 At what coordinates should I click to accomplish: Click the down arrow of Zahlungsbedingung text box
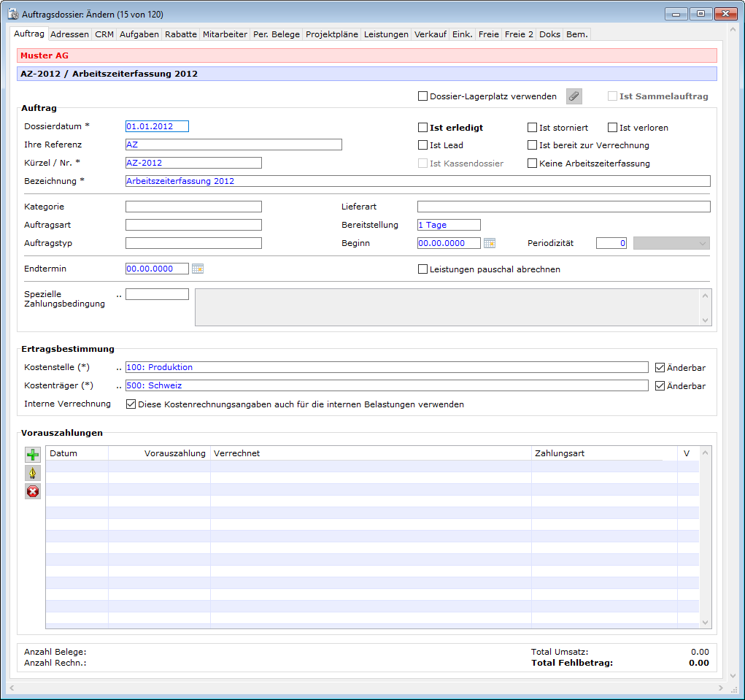(x=705, y=320)
